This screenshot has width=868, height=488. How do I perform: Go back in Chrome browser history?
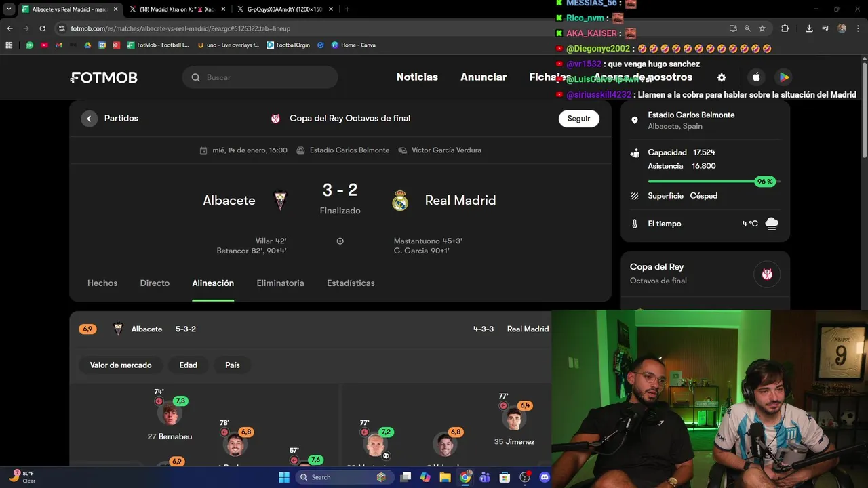(9, 28)
